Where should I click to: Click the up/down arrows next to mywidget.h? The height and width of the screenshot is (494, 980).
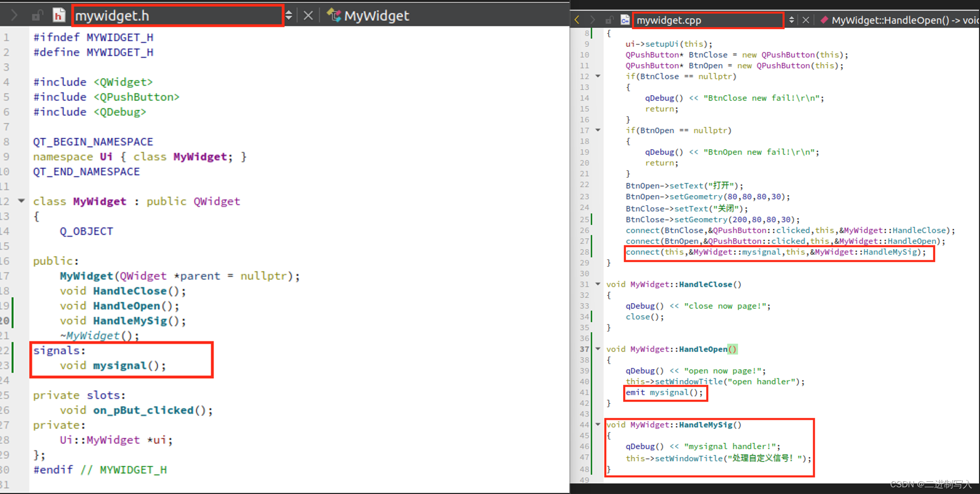pos(289,16)
